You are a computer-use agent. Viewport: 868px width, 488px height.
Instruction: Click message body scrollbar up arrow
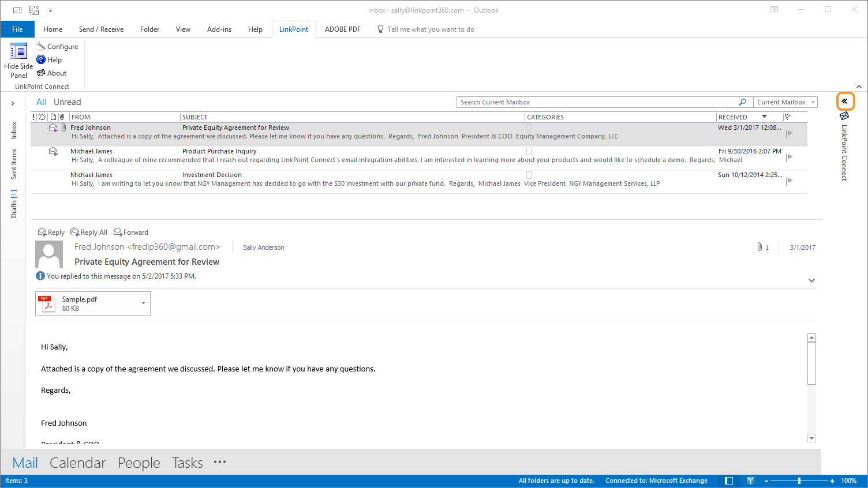pos(811,338)
